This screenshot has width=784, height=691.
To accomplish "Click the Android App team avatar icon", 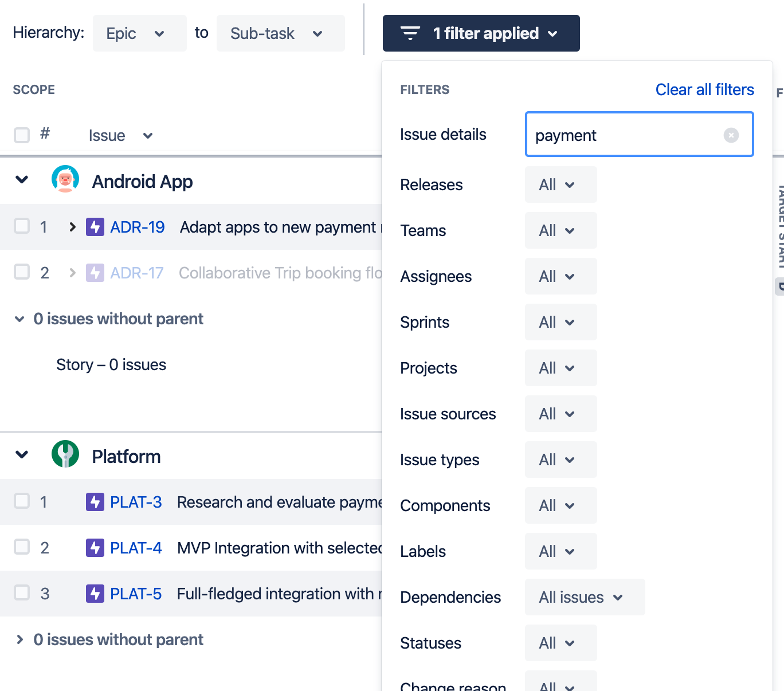I will (65, 179).
